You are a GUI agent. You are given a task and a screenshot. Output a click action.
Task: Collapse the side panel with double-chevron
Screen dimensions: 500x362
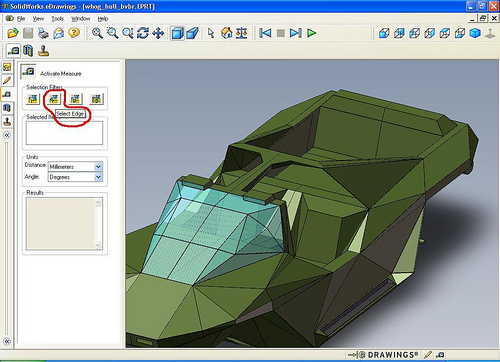tap(7, 135)
